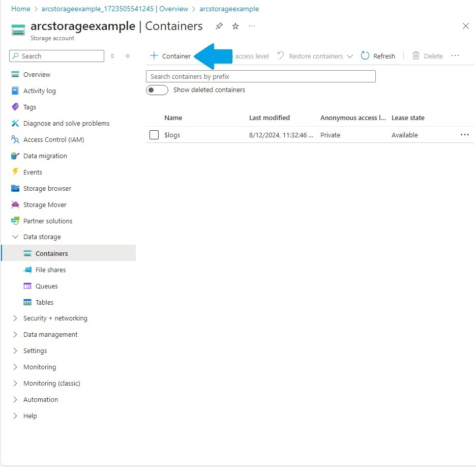476x467 pixels.
Task: Click the Diagnose and solve problems icon
Action: [x=15, y=123]
